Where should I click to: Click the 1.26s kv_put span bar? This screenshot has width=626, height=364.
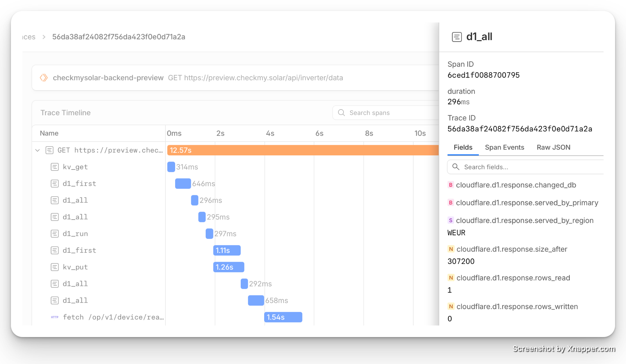pos(228,267)
